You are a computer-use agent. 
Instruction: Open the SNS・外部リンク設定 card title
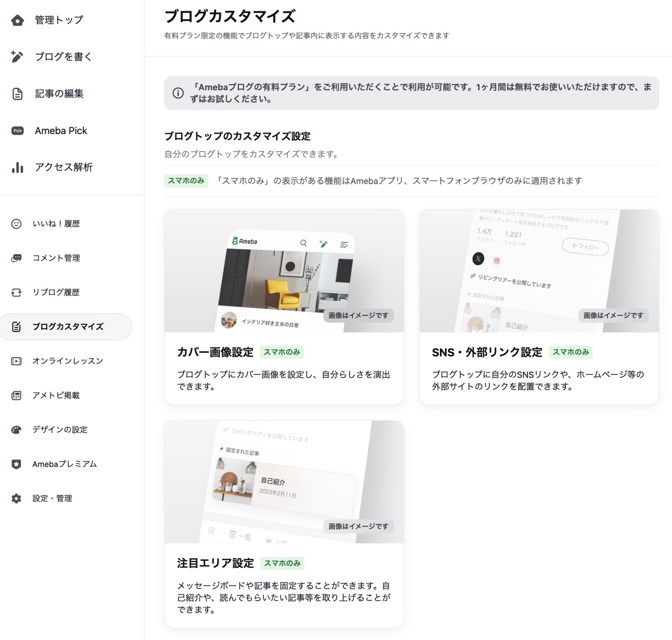pyautogui.click(x=487, y=352)
